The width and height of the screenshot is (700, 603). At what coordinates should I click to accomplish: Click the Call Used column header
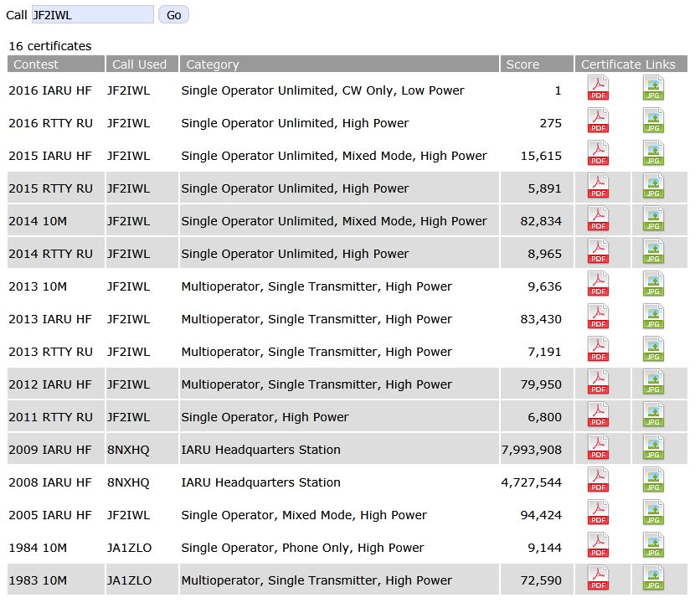[142, 64]
